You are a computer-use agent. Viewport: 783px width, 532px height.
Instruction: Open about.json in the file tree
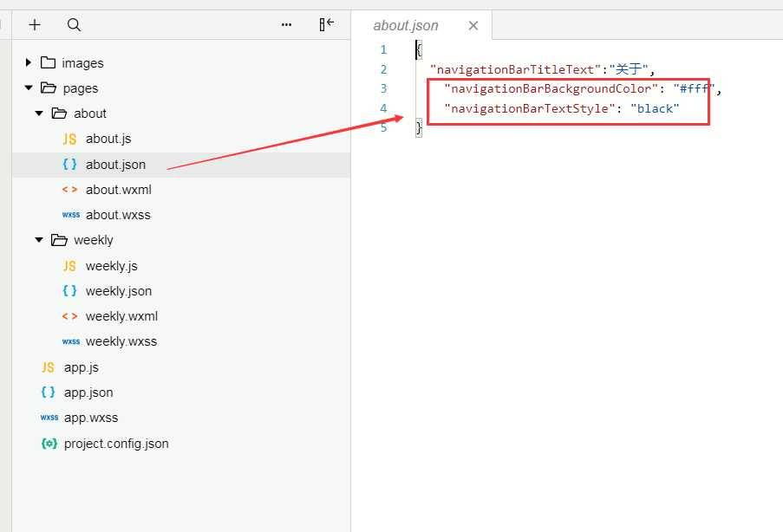point(116,164)
